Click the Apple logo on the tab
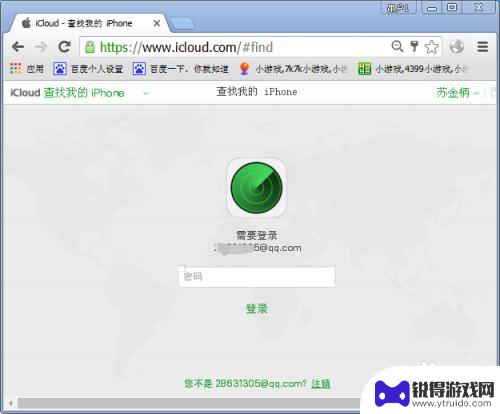This screenshot has height=414, width=500. click(x=26, y=23)
